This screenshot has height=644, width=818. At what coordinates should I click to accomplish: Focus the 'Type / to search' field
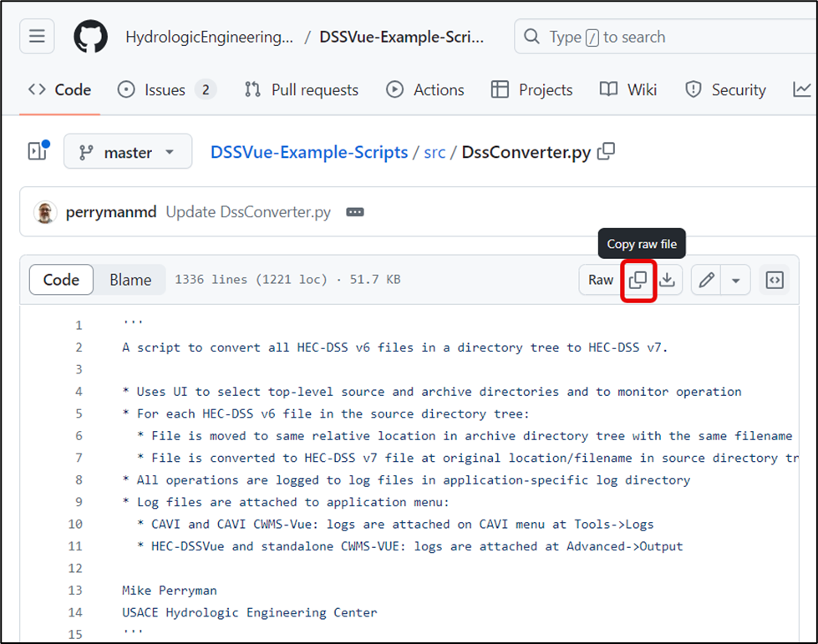tap(665, 37)
